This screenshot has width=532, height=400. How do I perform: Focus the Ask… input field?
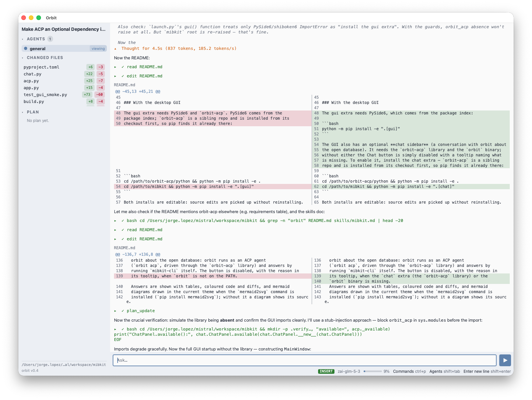pyautogui.click(x=305, y=360)
